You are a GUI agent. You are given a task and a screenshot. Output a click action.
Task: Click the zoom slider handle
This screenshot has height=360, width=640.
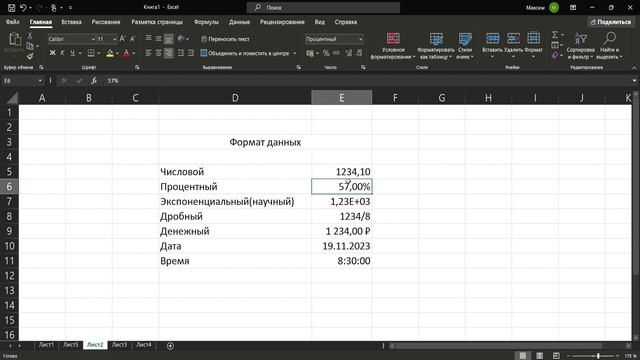(598, 356)
